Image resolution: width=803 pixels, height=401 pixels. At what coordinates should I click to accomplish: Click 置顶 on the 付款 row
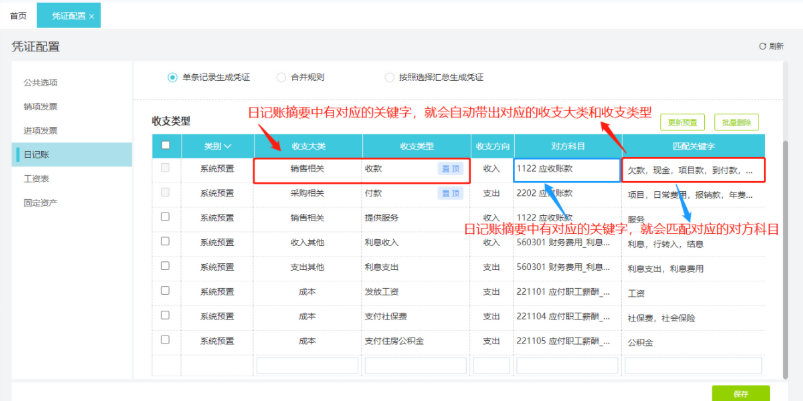450,193
